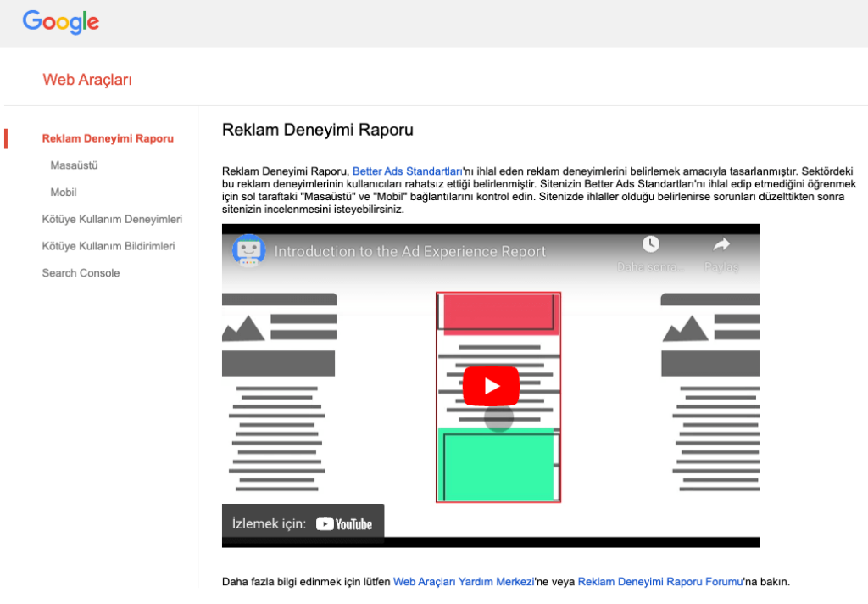This screenshot has height=604, width=868.
Task: Open Search Console from sidebar
Action: pyautogui.click(x=81, y=273)
